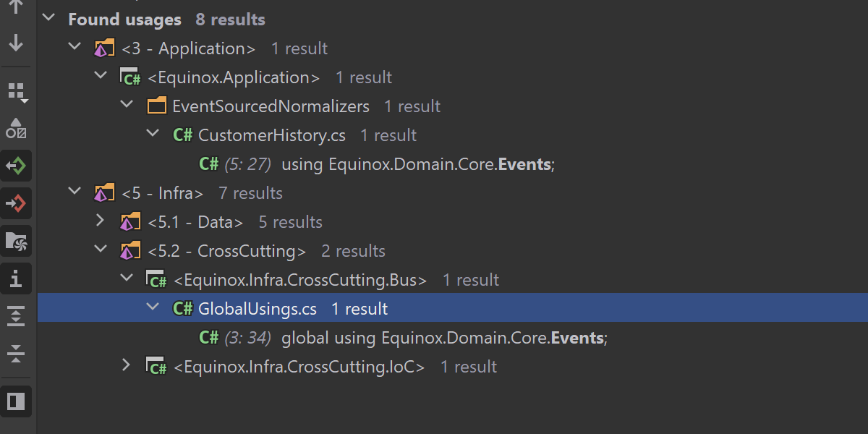Screen dimensions: 868x434
Task: Open 'using Equinox.Domain.Core.Events' usage line
Action: tap(417, 164)
